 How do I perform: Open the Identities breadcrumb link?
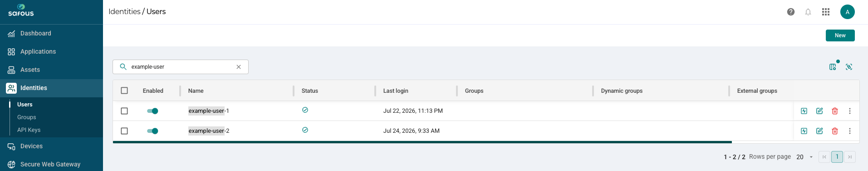124,12
